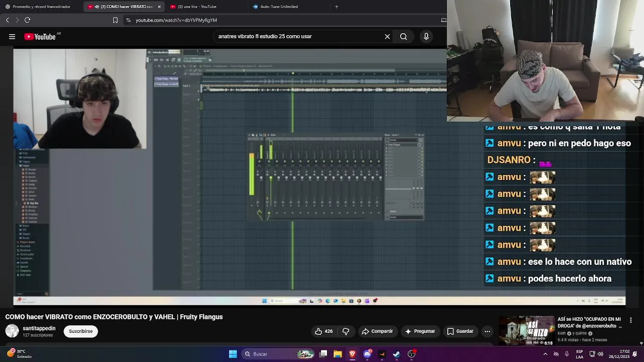Reload the page with the refresh icon
Viewport: 644px width, 362px height.
(27, 20)
